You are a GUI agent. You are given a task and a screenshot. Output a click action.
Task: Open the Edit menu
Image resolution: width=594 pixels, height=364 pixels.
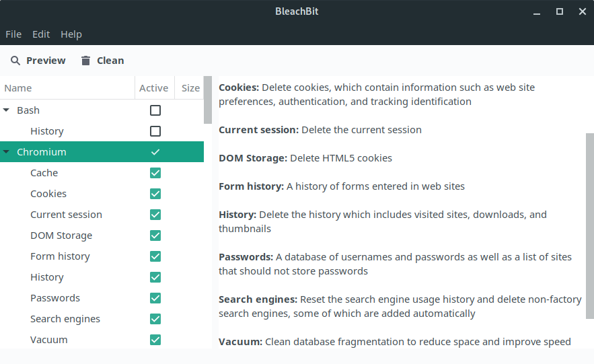click(41, 34)
